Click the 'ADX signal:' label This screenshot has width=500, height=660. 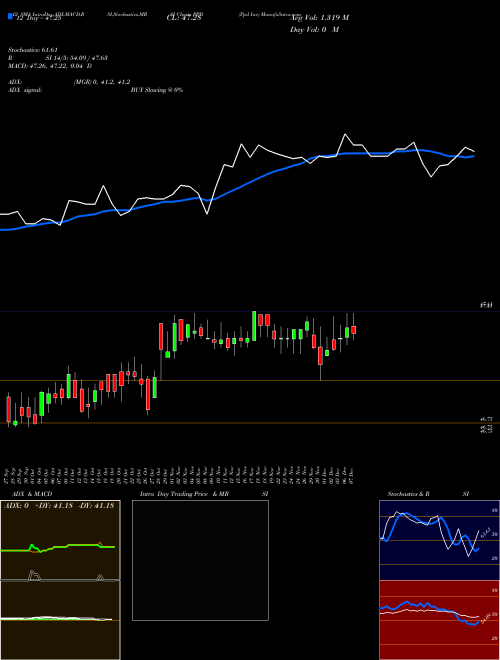(24, 90)
